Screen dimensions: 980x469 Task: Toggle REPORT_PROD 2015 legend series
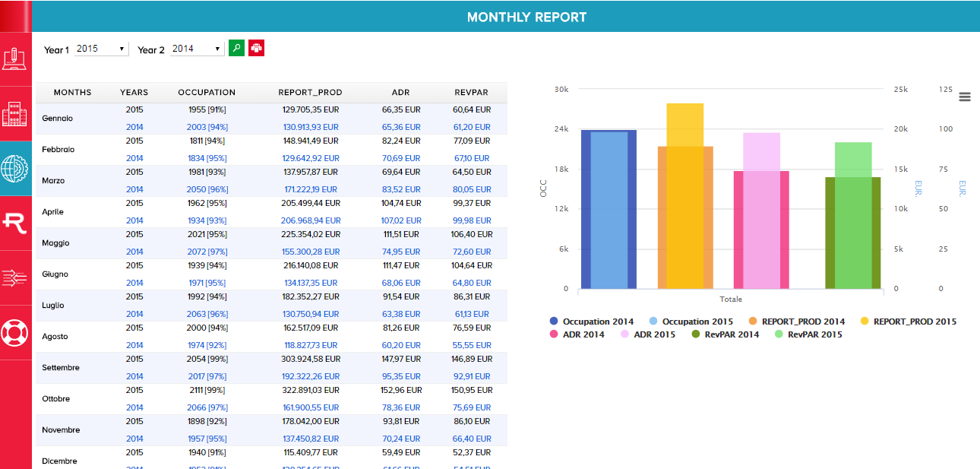coord(908,322)
